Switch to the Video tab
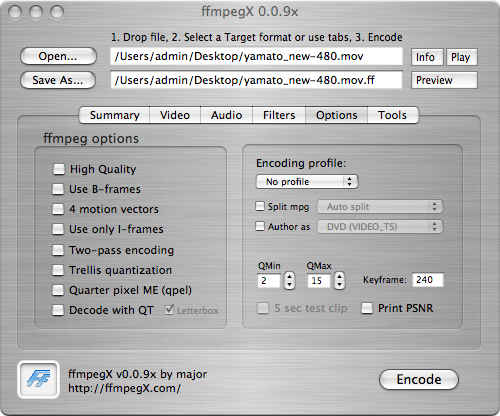 (175, 115)
